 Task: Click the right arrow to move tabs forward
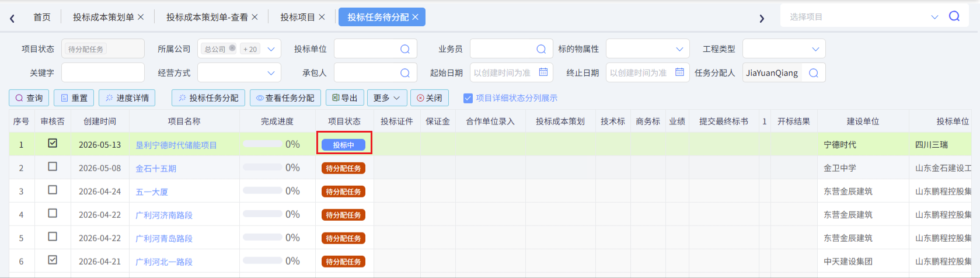(762, 18)
